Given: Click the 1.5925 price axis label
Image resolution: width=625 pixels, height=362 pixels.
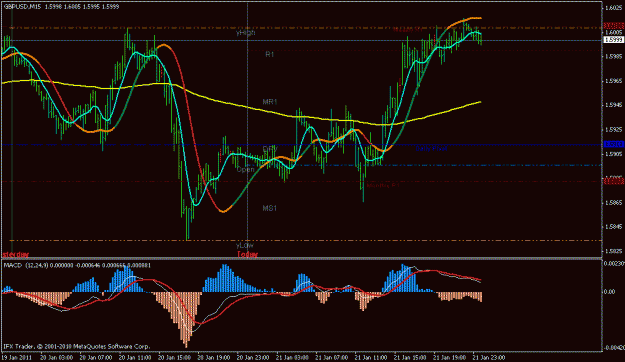Looking at the screenshot, I should 613,130.
